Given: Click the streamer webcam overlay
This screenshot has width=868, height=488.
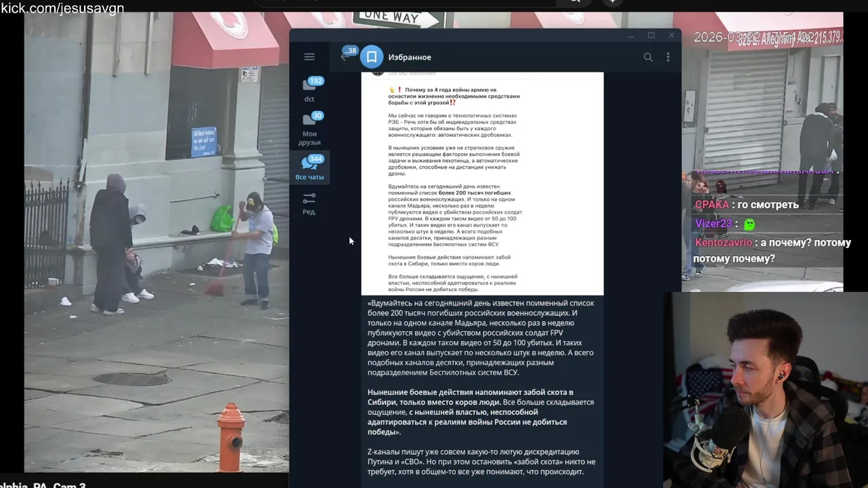Looking at the screenshot, I should point(766,390).
